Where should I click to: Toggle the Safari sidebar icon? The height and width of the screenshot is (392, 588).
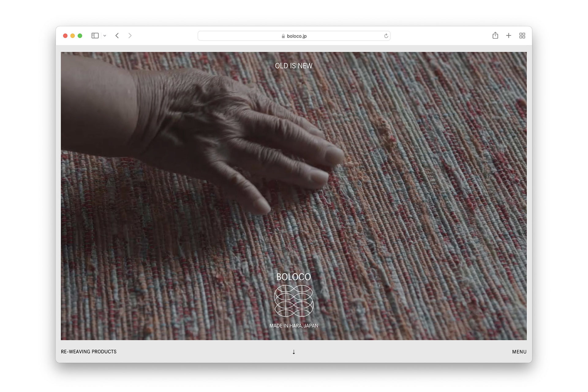95,36
